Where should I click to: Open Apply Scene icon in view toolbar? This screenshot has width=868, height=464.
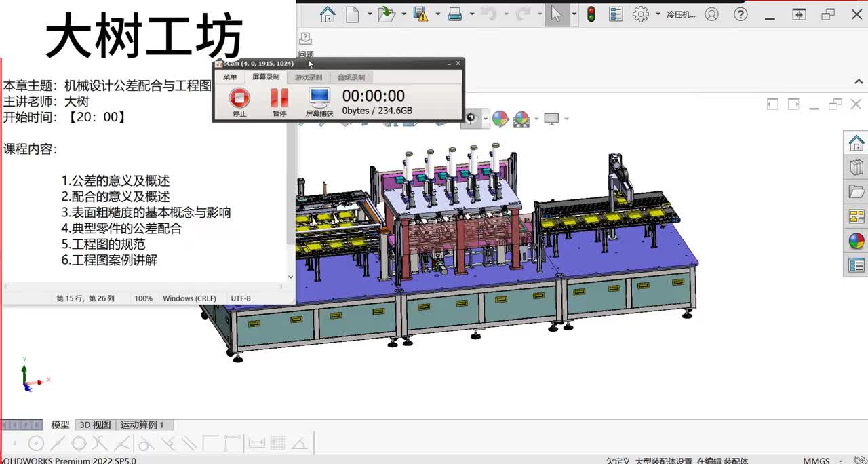(521, 119)
